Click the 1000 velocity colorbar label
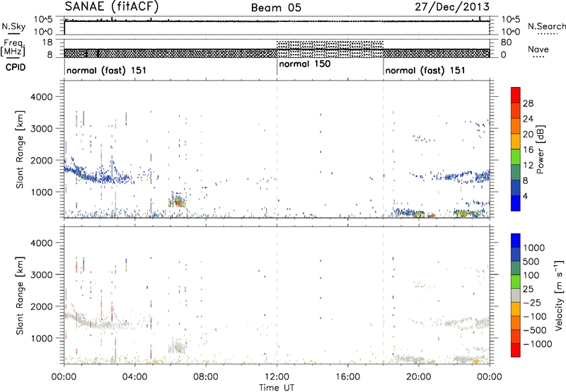The width and height of the screenshot is (566, 392). click(534, 248)
